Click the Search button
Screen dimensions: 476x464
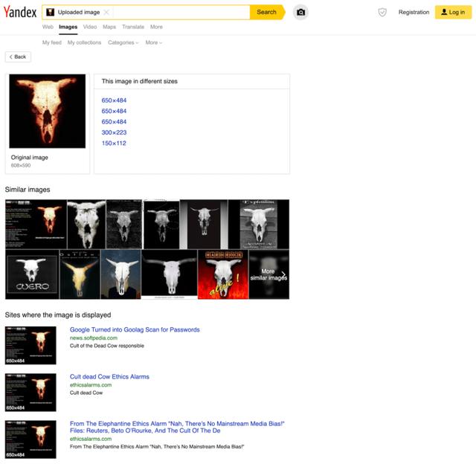[266, 12]
